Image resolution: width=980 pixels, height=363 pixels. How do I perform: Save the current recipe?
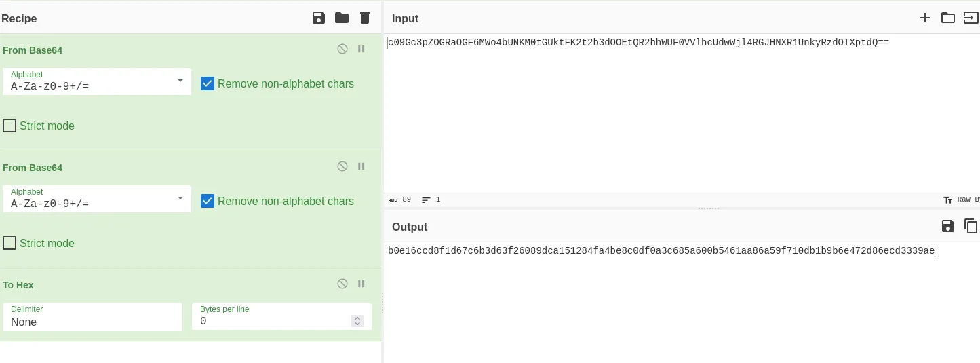click(x=319, y=18)
